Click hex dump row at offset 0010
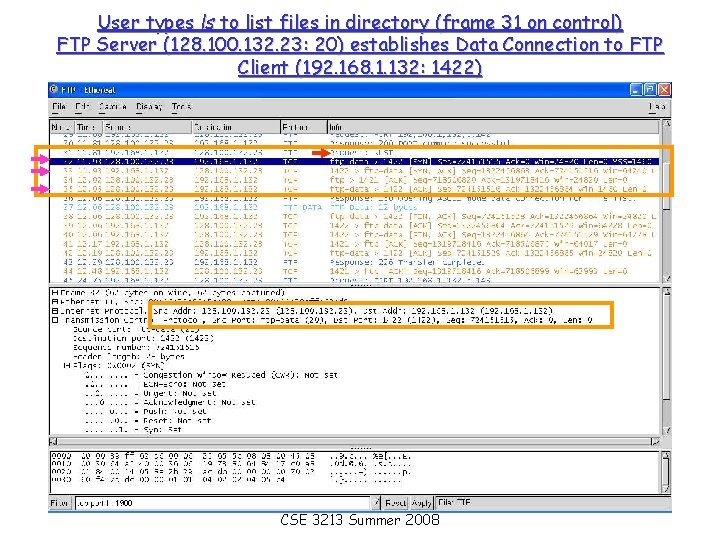This screenshot has width=720, height=540. point(231,464)
